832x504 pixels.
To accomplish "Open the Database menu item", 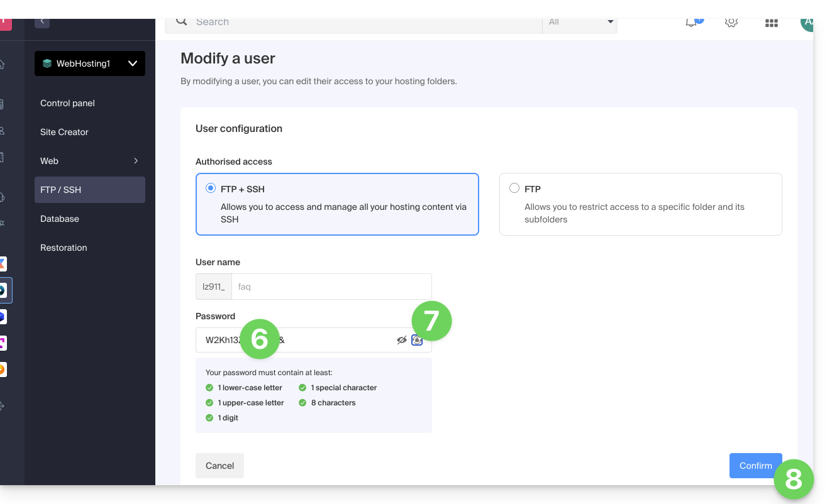I will [x=60, y=219].
